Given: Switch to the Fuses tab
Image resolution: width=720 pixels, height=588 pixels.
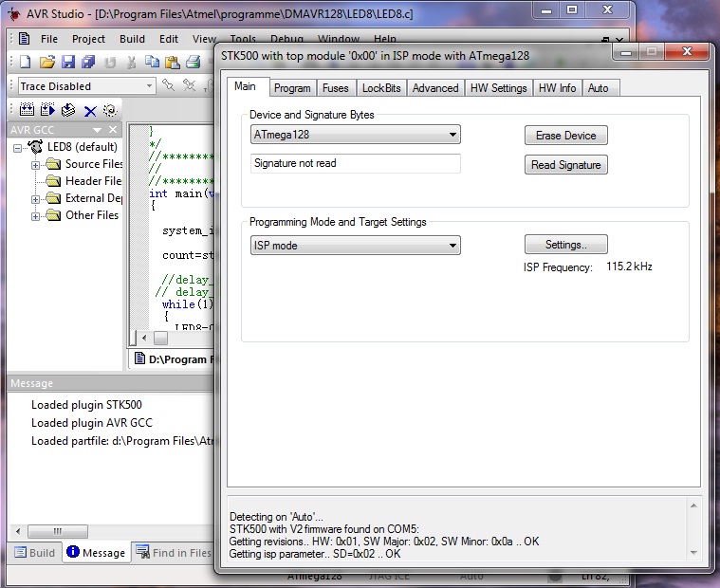Looking at the screenshot, I should [336, 88].
